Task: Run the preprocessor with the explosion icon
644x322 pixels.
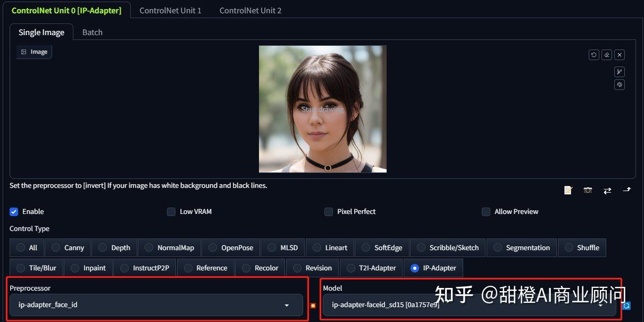Action: click(x=313, y=306)
